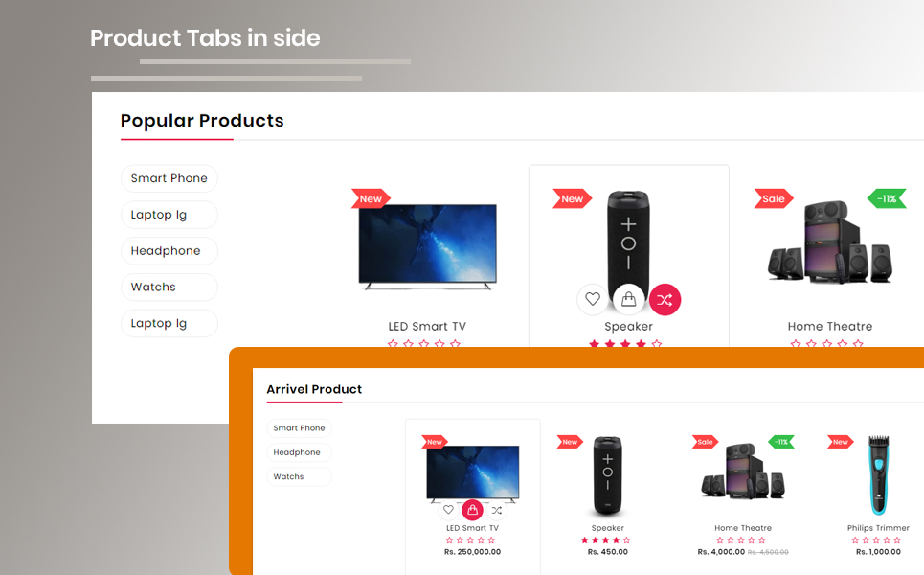Select the Headphone tab under Popular Products
Screen dimensions: 924x575
[169, 251]
